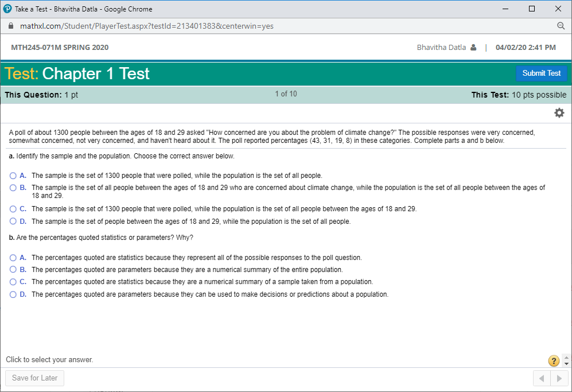
Task: Click the previous question arrow
Action: tap(542, 378)
